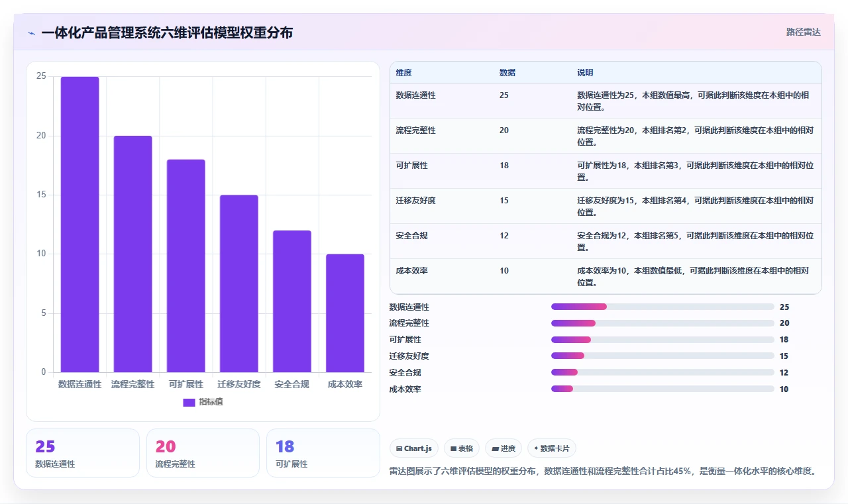This screenshot has height=504, width=848.
Task: Click the 迁移友好度 bar in chart
Action: (x=238, y=283)
